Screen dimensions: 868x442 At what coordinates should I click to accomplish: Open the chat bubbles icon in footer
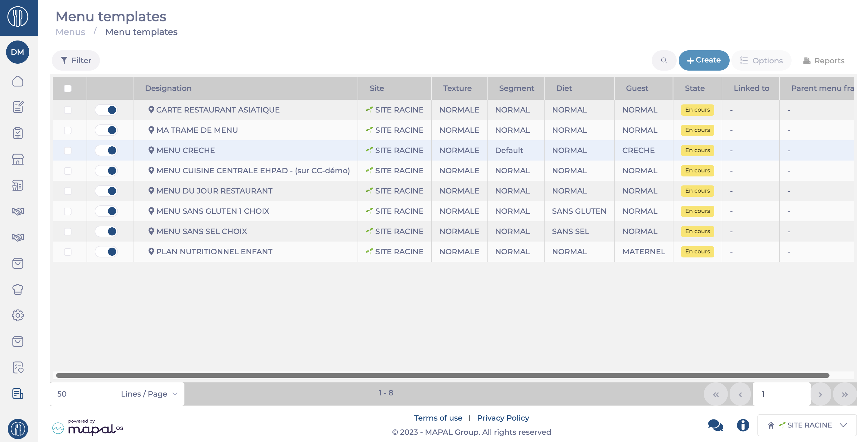tap(715, 425)
